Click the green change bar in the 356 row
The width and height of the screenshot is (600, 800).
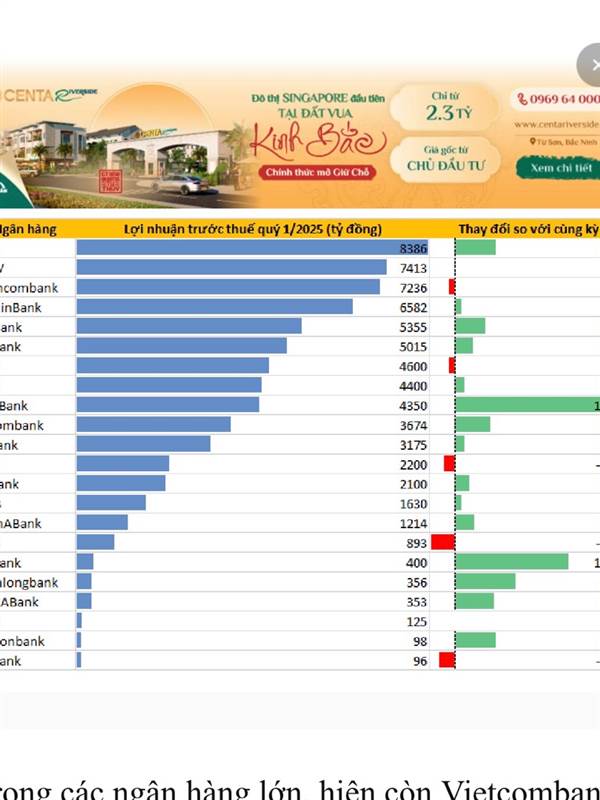tap(485, 581)
